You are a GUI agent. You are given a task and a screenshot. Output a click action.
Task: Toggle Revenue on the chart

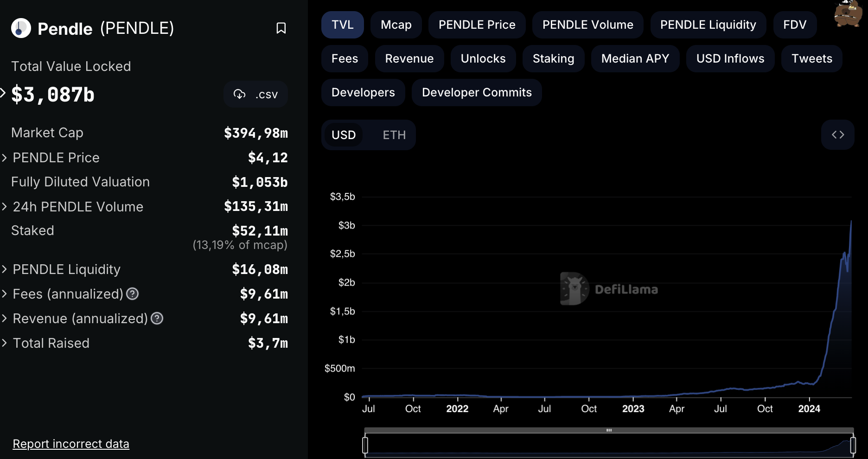tap(409, 58)
